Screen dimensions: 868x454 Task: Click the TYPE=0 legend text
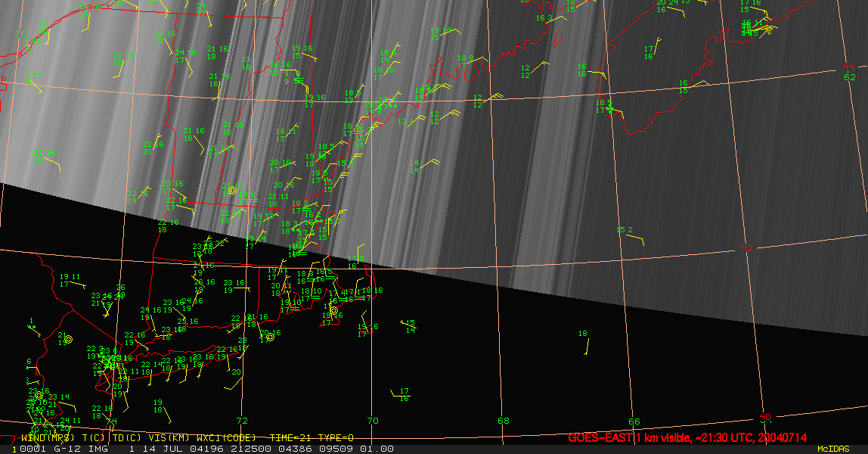(336, 438)
